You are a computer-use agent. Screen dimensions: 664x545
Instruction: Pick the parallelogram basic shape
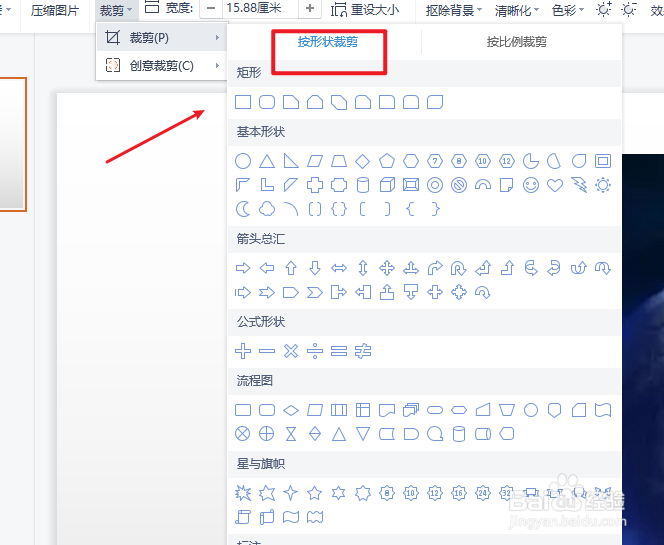click(315, 161)
